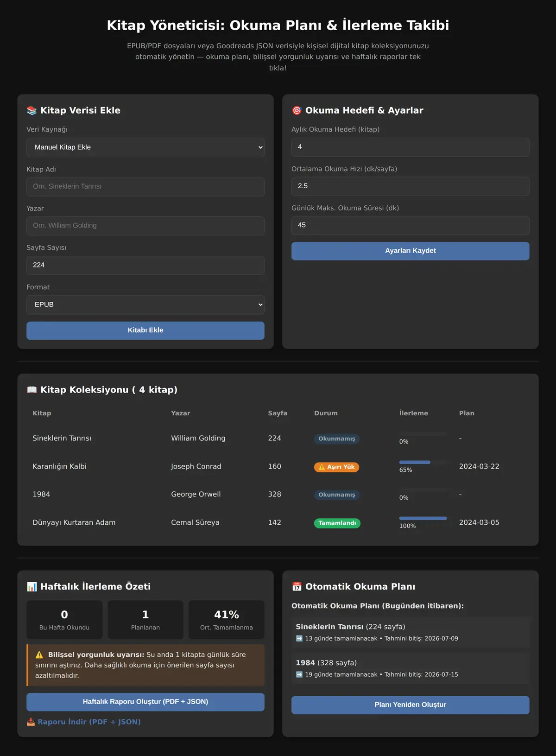Click the calendar icon beside Otomatik Okuma Planı
Viewport: 556px width, 756px height.
(297, 586)
